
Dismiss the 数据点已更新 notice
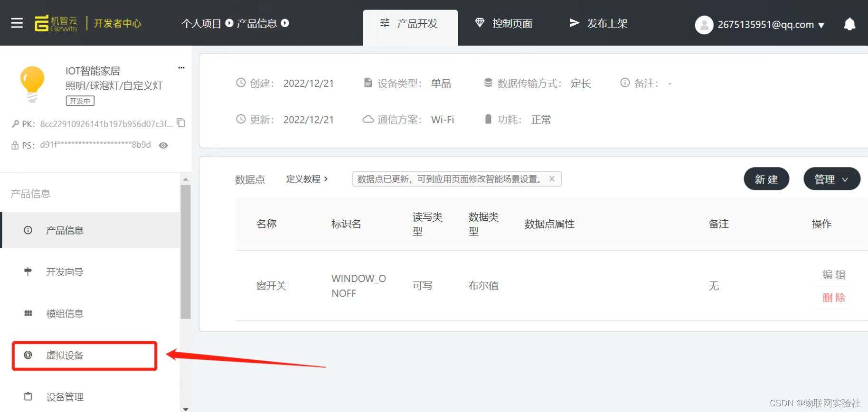552,179
